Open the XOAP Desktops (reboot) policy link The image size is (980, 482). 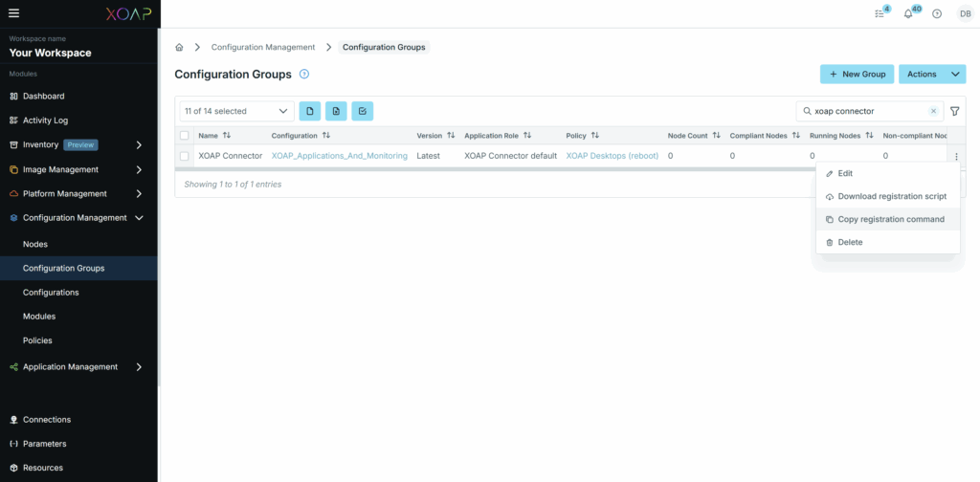click(612, 156)
